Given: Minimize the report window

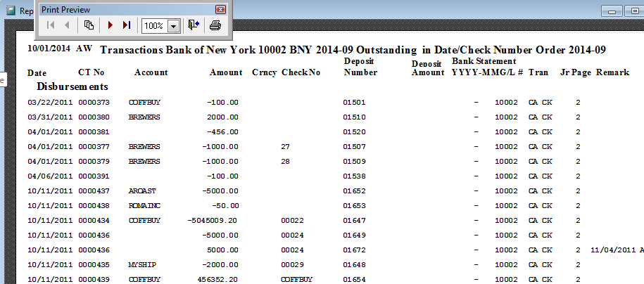Looking at the screenshot, I should 612,11.
